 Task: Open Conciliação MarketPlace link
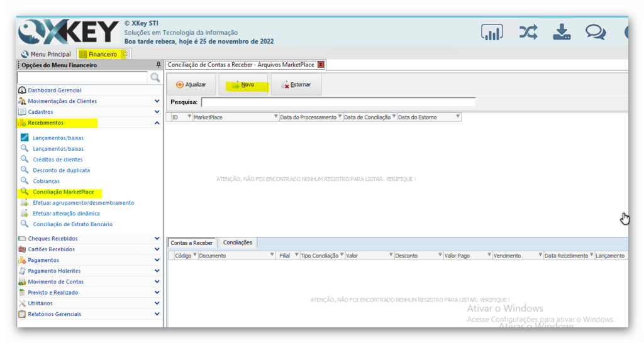[x=64, y=192]
